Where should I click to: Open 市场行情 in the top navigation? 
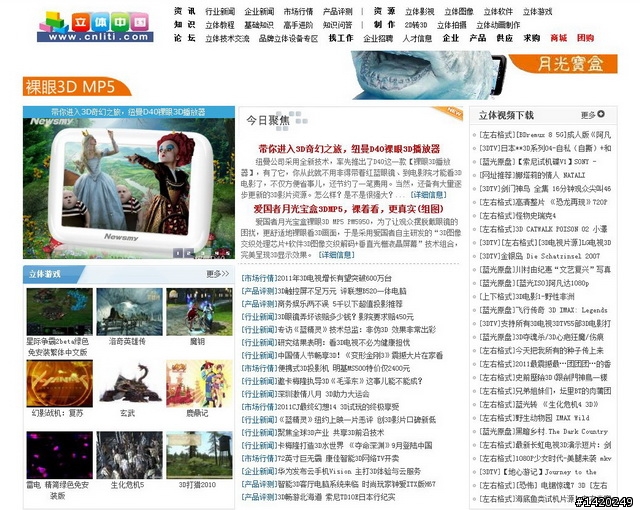tap(298, 11)
